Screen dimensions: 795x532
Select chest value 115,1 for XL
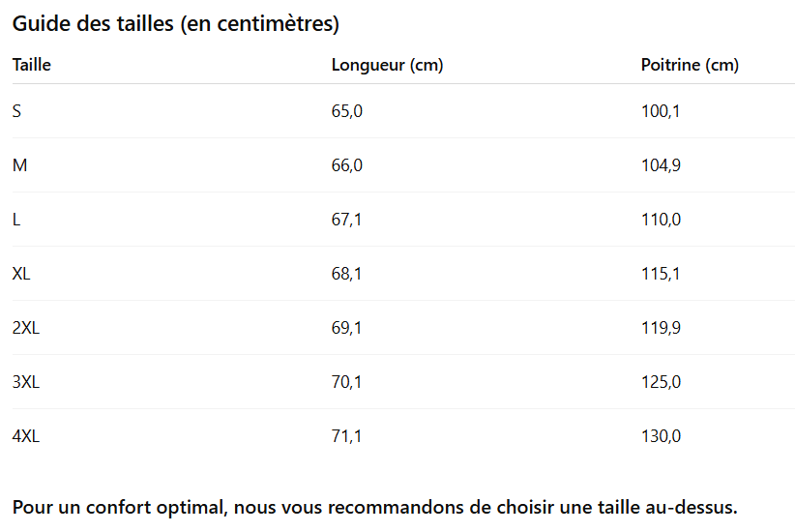click(661, 274)
